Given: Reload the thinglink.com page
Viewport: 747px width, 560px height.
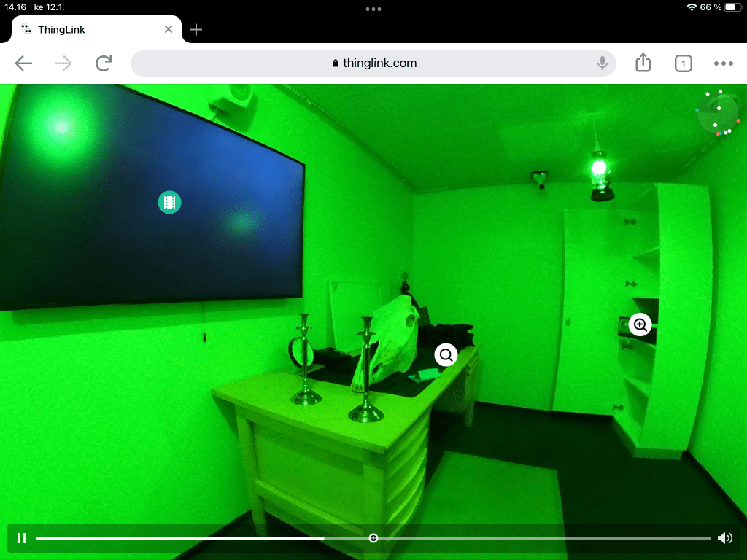Looking at the screenshot, I should click(x=104, y=63).
